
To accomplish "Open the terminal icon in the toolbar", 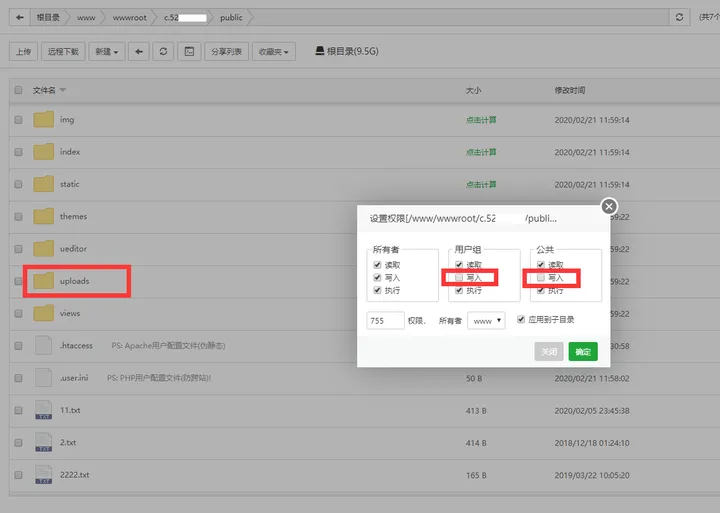I will 189,51.
